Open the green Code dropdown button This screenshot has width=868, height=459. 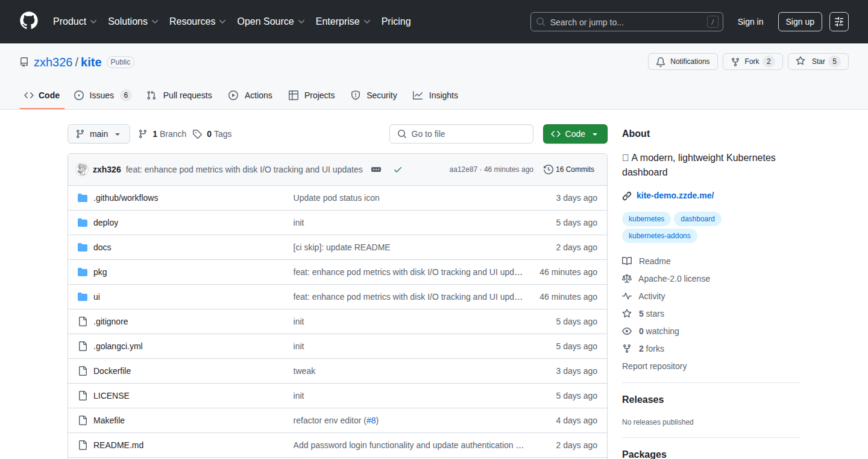575,134
